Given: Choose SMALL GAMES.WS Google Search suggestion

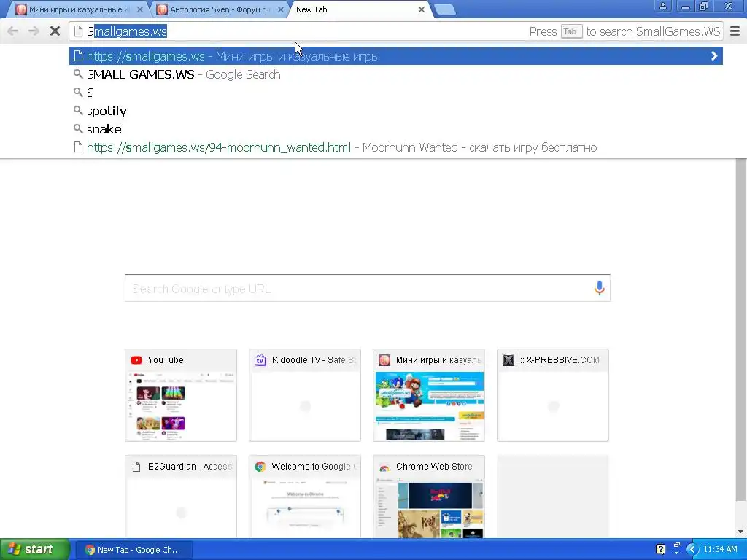Looking at the screenshot, I should point(395,75).
